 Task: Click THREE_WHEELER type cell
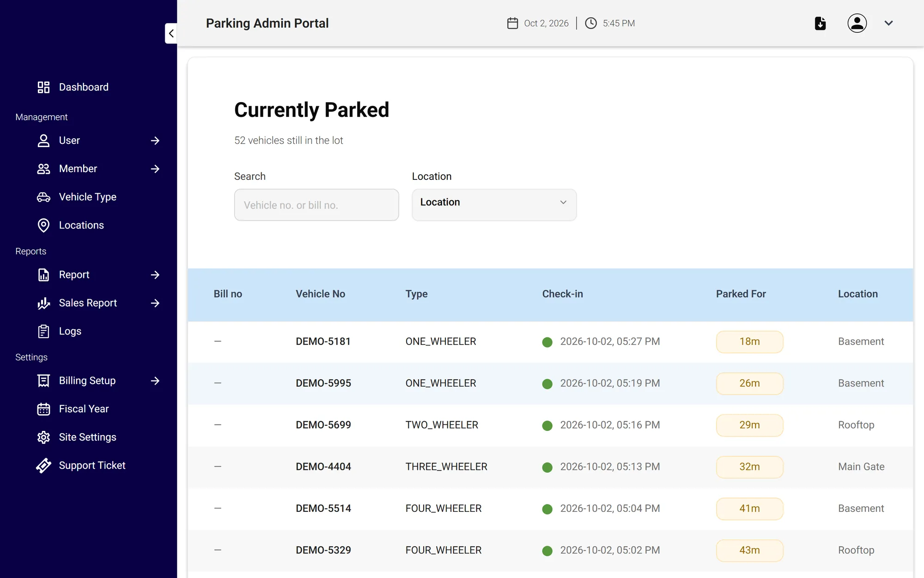point(446,467)
